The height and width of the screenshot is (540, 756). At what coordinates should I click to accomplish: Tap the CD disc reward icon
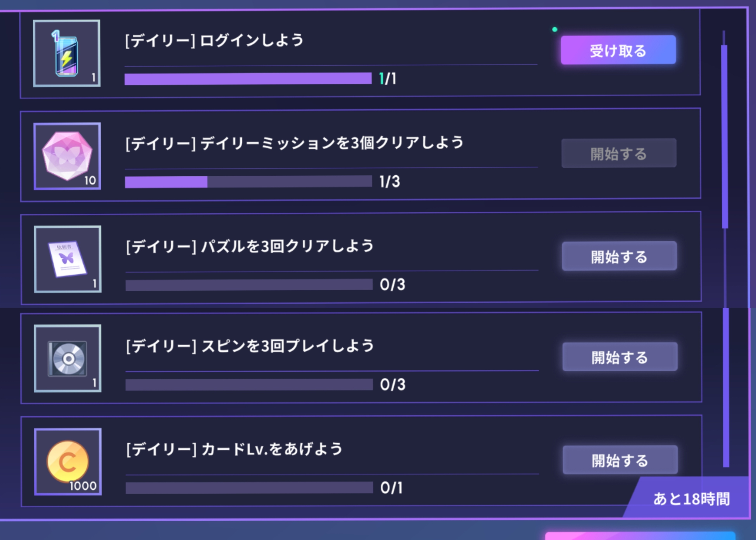point(67,359)
